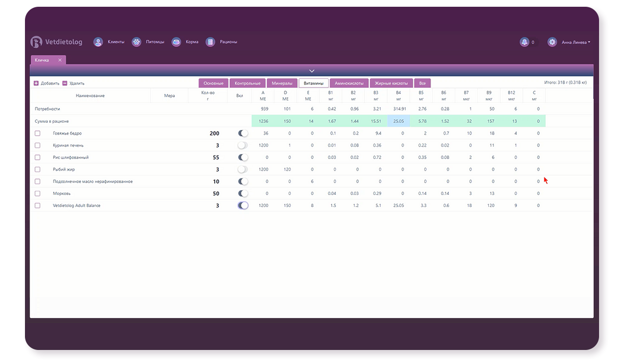Viewport: 624px width, 364px height.
Task: Click the notifications bell icon
Action: pos(524,42)
